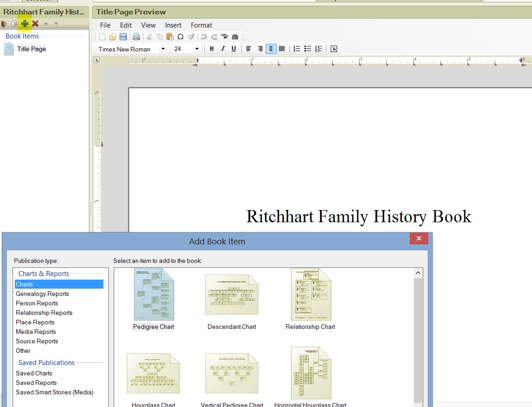This screenshot has height=407, width=532.
Task: Click the Cut scissors icon
Action: point(149,37)
